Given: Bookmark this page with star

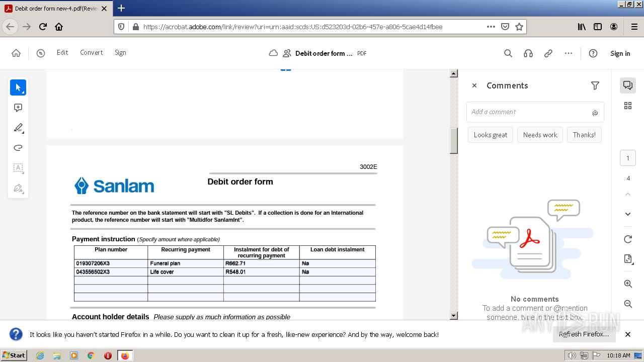Looking at the screenshot, I should point(519,27).
